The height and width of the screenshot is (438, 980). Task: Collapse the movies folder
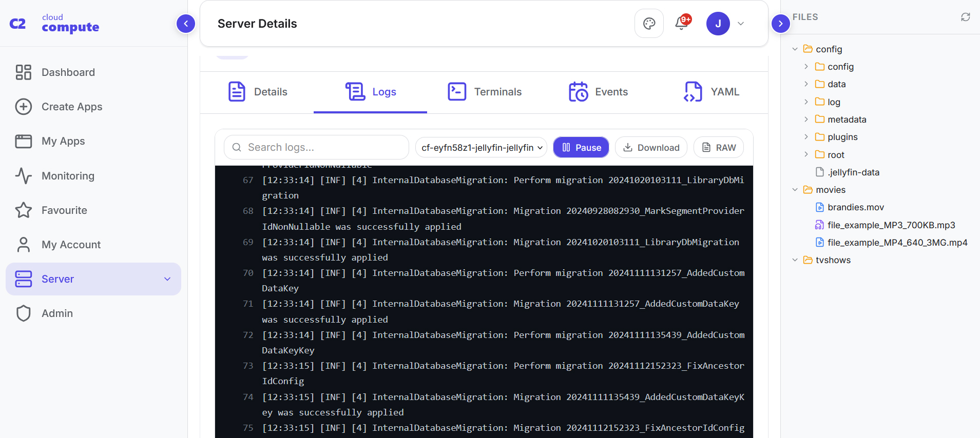click(x=795, y=190)
